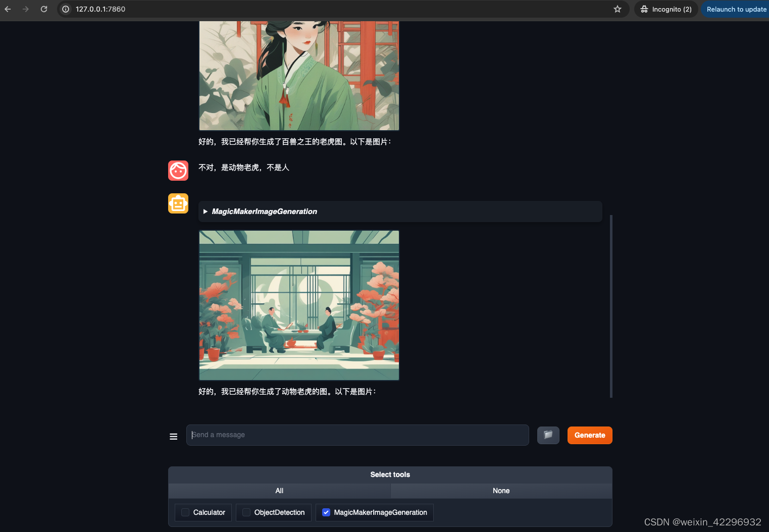Uncheck the MagicMakerImageGeneration tool checkbox
The image size is (769, 532).
[x=326, y=512]
